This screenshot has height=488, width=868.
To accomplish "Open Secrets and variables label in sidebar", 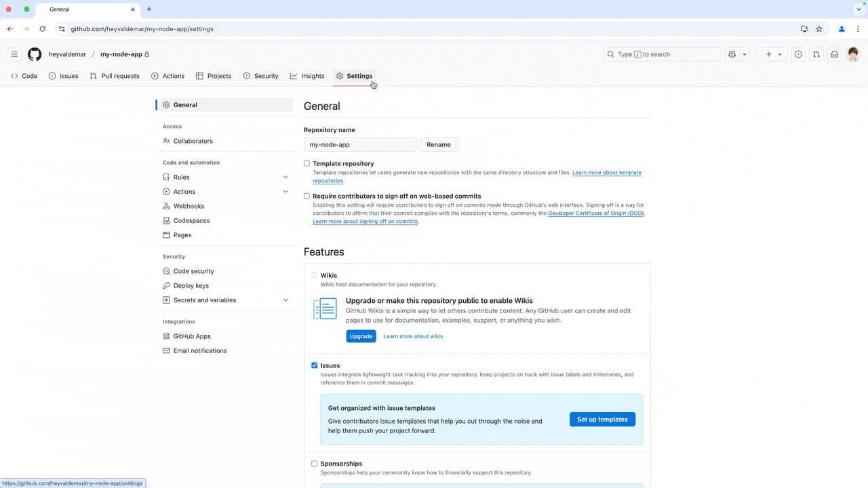I will click(205, 300).
